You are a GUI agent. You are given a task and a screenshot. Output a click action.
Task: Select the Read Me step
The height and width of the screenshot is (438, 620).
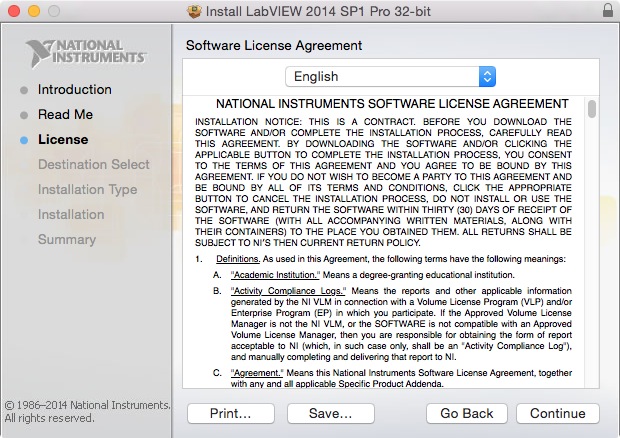[65, 114]
